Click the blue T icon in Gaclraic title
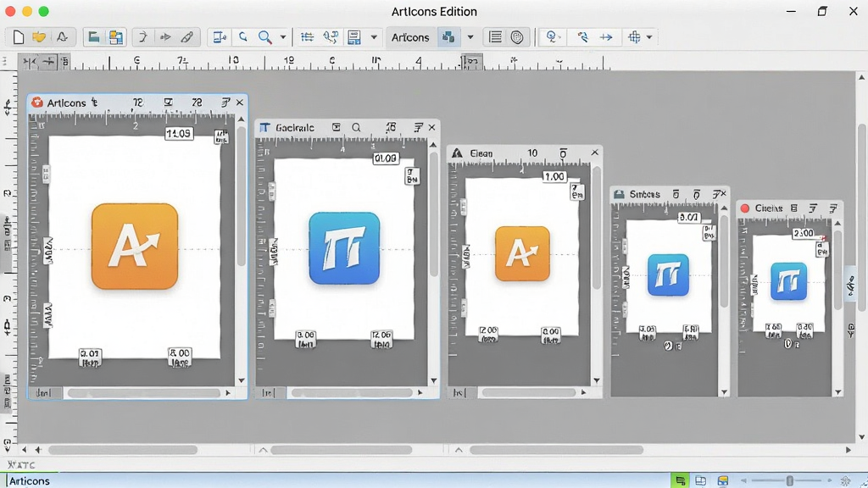868x488 pixels. [264, 128]
